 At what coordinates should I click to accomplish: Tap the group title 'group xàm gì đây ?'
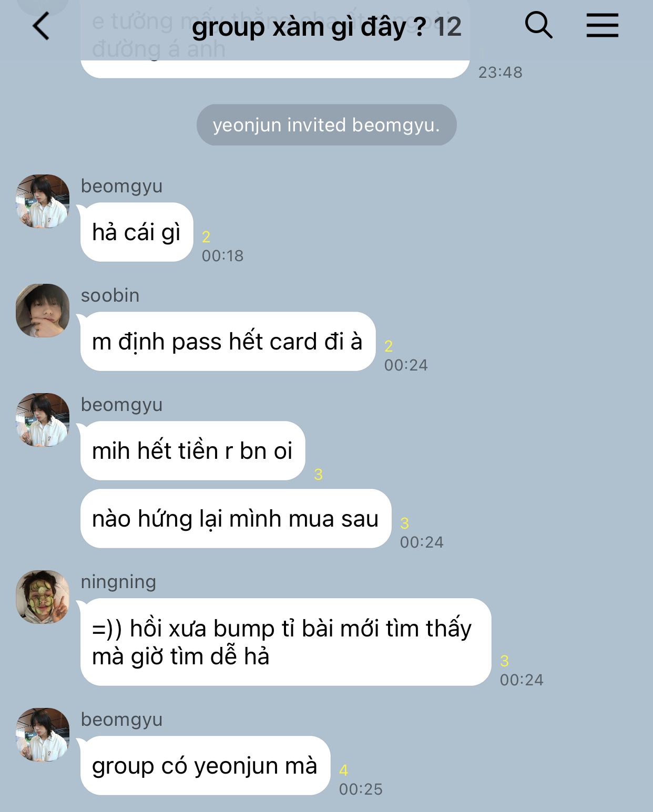coord(309,27)
